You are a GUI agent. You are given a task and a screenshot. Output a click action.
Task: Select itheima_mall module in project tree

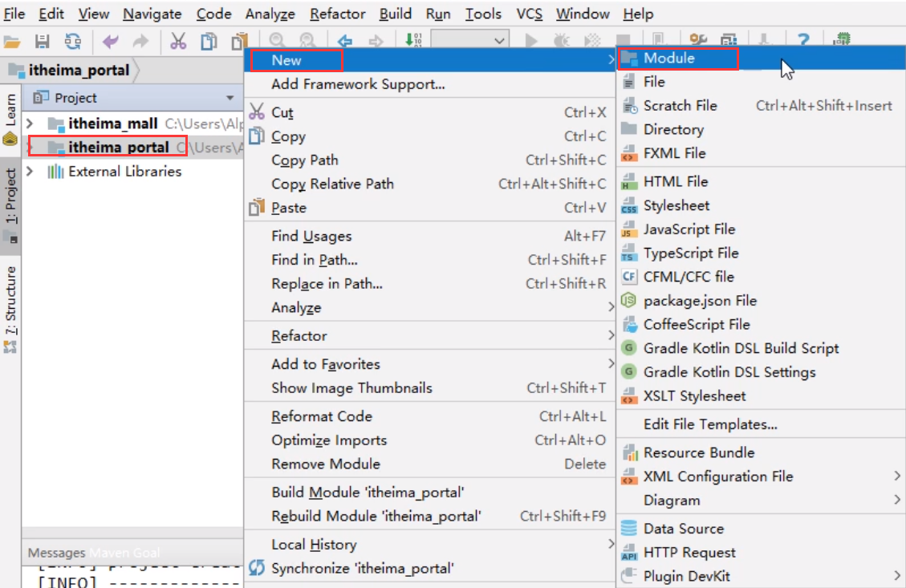pos(132,123)
